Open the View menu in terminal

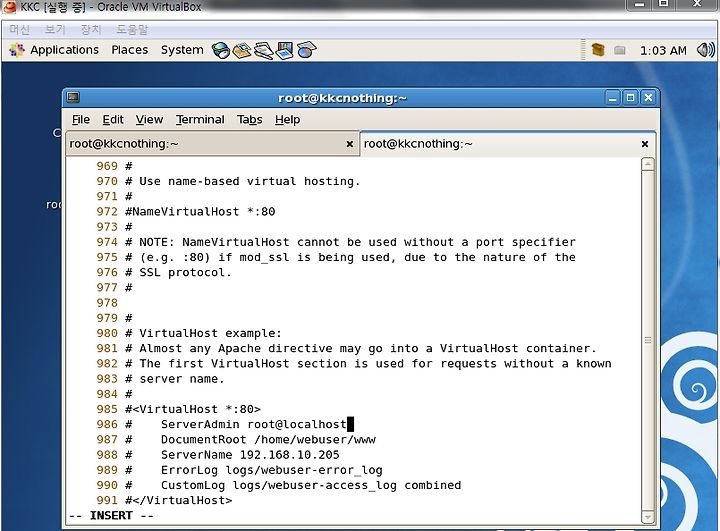[149, 119]
